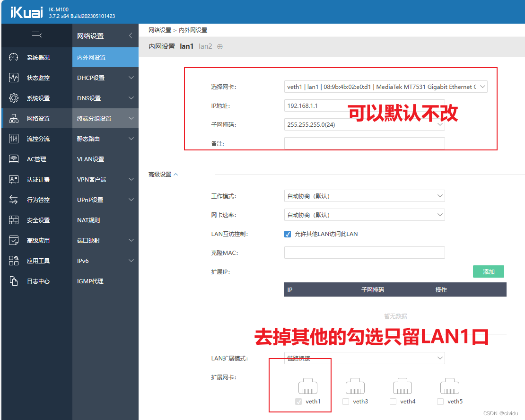The height and width of the screenshot is (420, 525).
Task: Open VLAN设置 menu item
Action: (105, 159)
